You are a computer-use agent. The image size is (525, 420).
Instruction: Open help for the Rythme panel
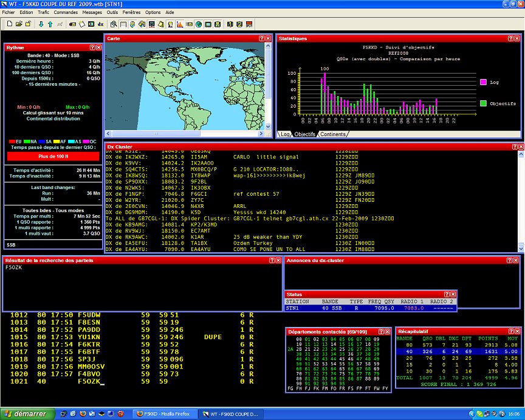pos(92,47)
